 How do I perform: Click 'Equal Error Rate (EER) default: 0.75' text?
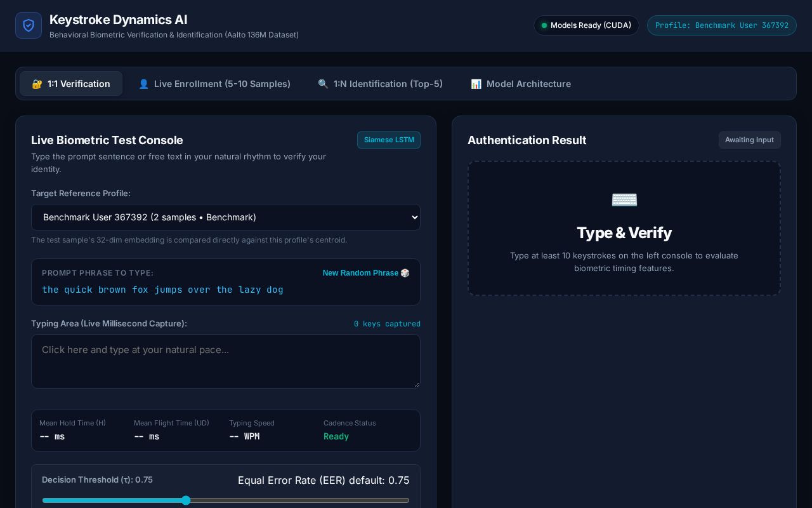(324, 480)
